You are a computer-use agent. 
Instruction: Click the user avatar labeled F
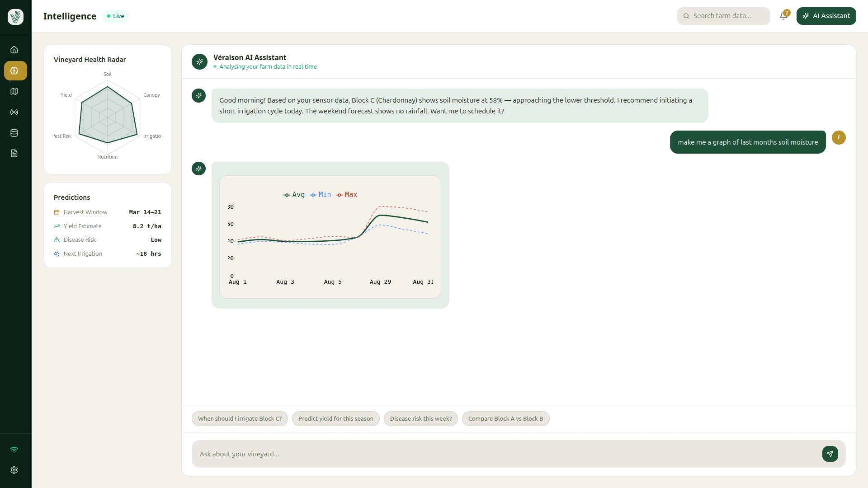pos(839,138)
